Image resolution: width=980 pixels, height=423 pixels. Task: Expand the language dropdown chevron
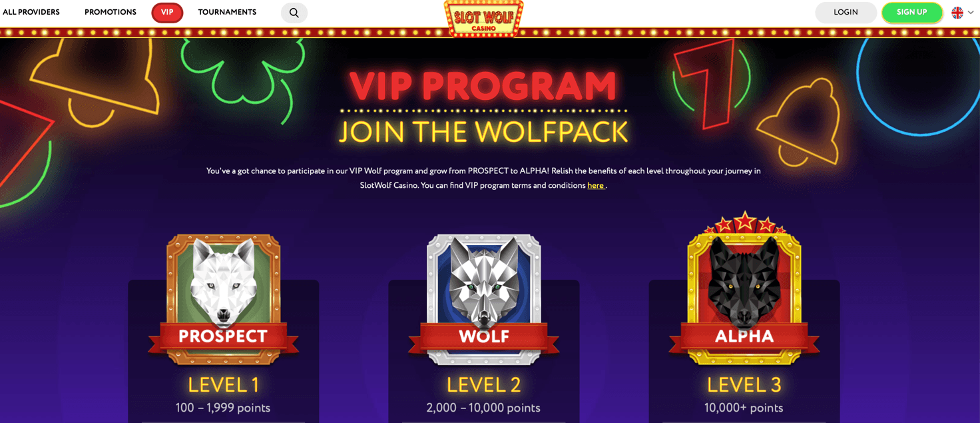coord(971,13)
